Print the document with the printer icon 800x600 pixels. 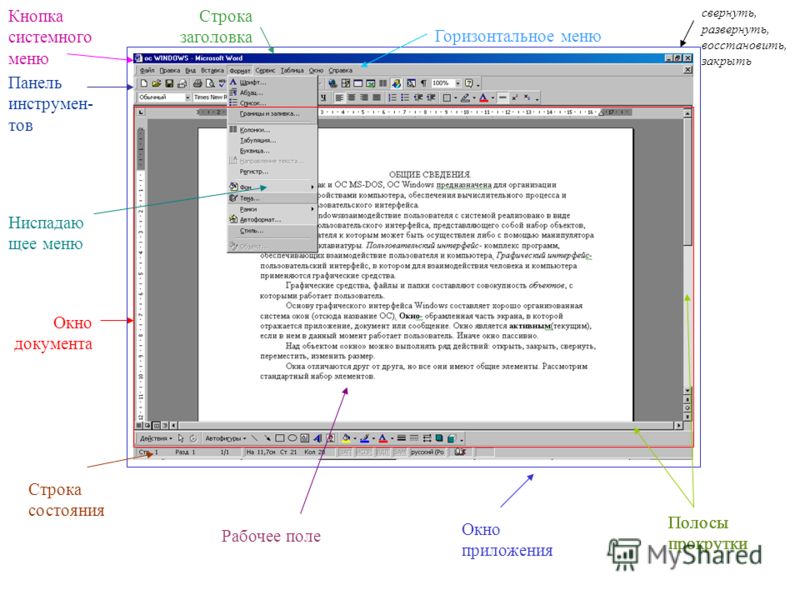click(x=197, y=83)
